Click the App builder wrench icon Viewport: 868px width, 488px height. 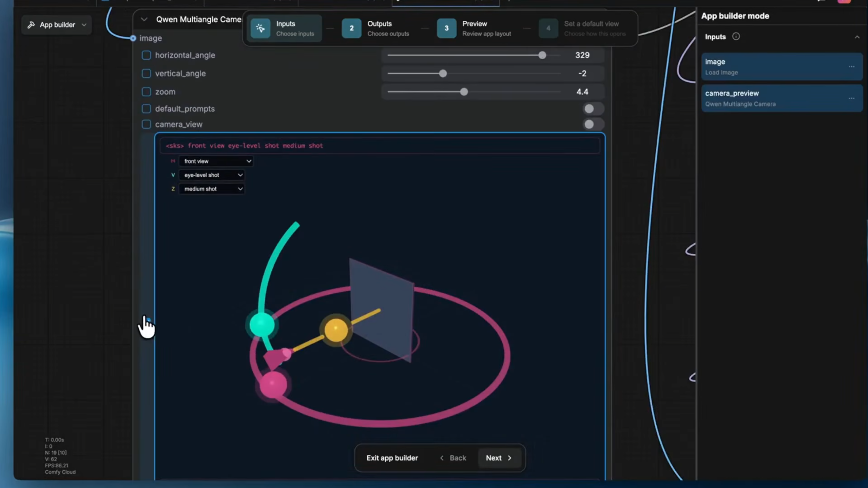click(31, 25)
